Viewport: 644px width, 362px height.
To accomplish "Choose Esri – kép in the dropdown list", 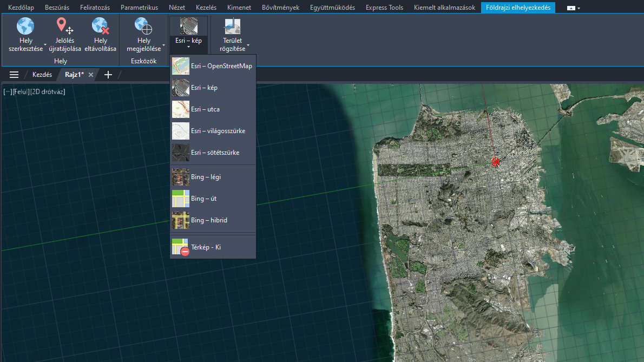I will [x=213, y=88].
